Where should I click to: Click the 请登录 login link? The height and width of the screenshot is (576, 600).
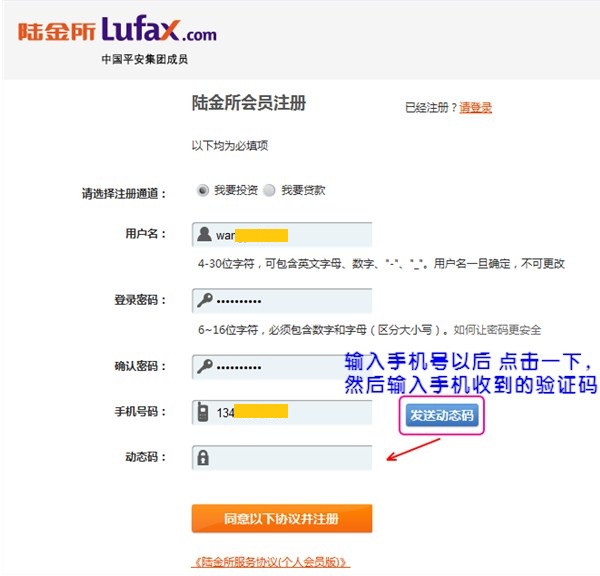coord(475,108)
